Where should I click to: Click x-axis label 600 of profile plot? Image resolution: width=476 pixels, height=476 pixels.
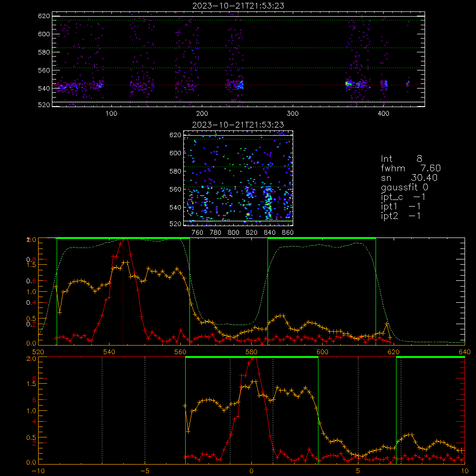click(322, 352)
